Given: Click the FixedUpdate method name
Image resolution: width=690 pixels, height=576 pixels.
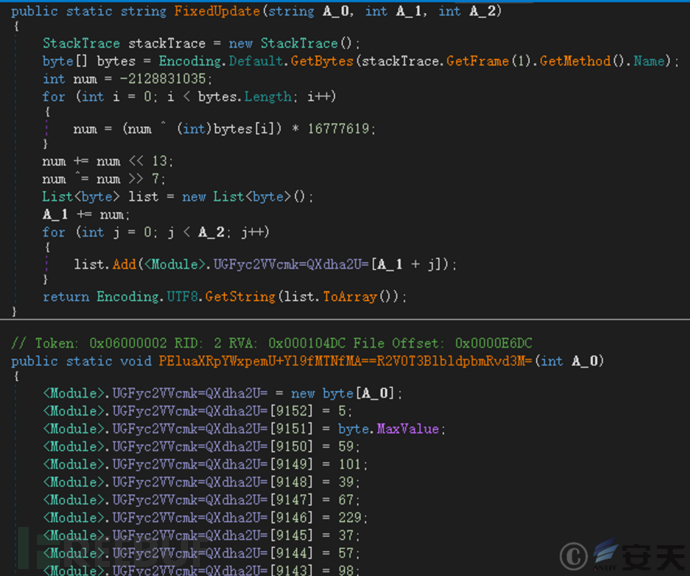Looking at the screenshot, I should tap(217, 11).
